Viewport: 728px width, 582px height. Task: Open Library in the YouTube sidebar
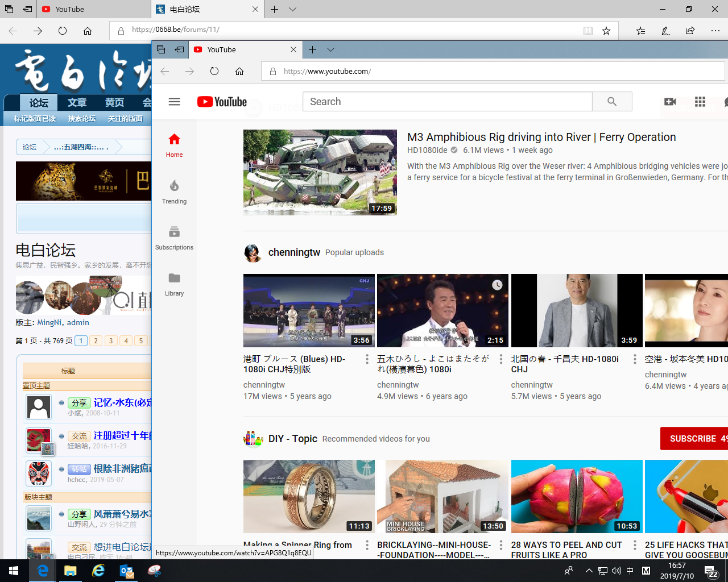tap(174, 284)
